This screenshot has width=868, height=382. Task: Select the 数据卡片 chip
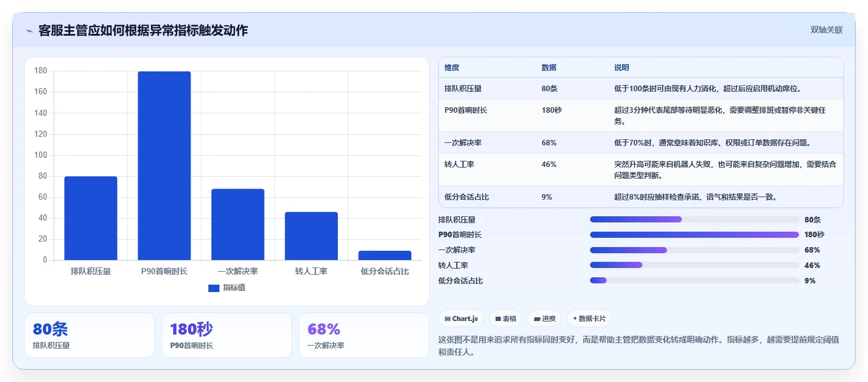tap(589, 319)
